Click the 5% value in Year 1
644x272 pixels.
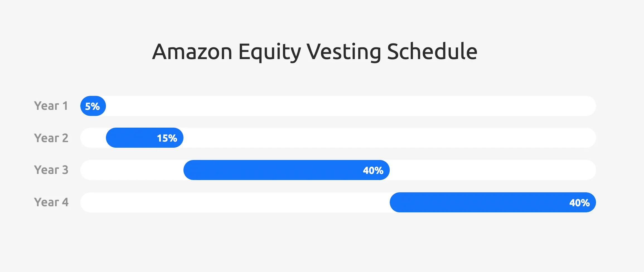[x=92, y=106]
